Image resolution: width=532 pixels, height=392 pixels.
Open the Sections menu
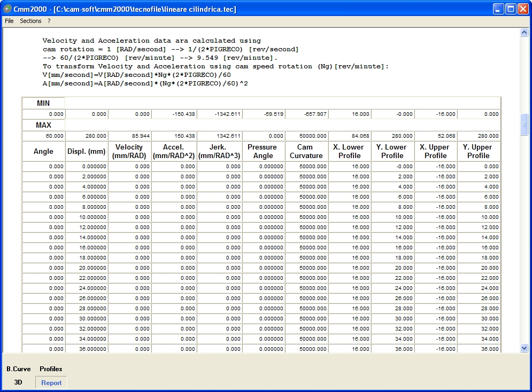30,21
